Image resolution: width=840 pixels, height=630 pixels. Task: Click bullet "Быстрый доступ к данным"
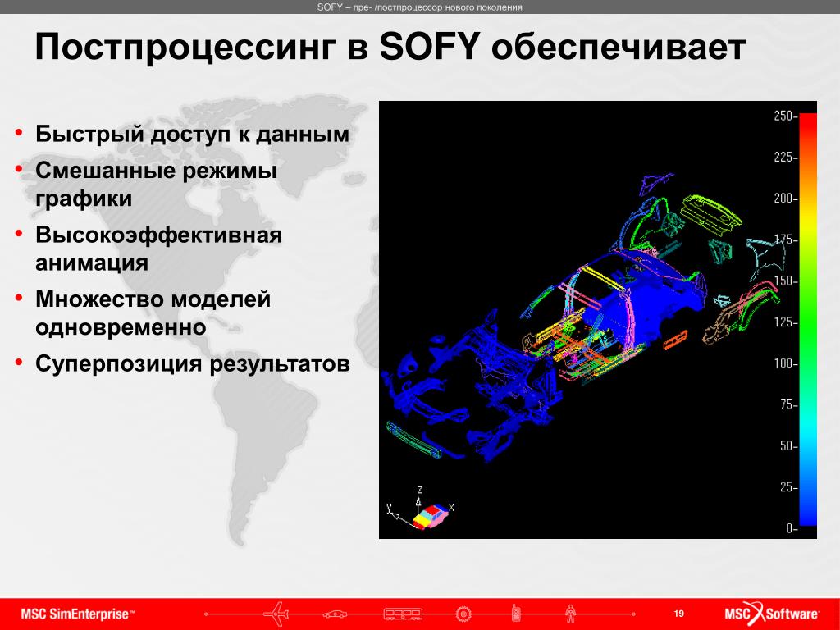[x=192, y=134]
